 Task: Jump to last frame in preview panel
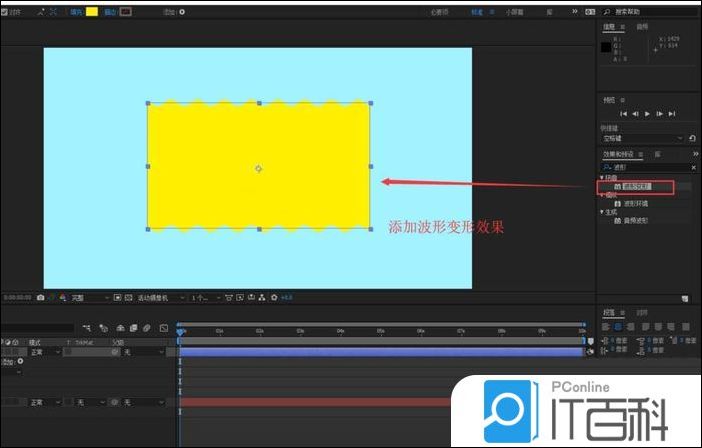671,114
